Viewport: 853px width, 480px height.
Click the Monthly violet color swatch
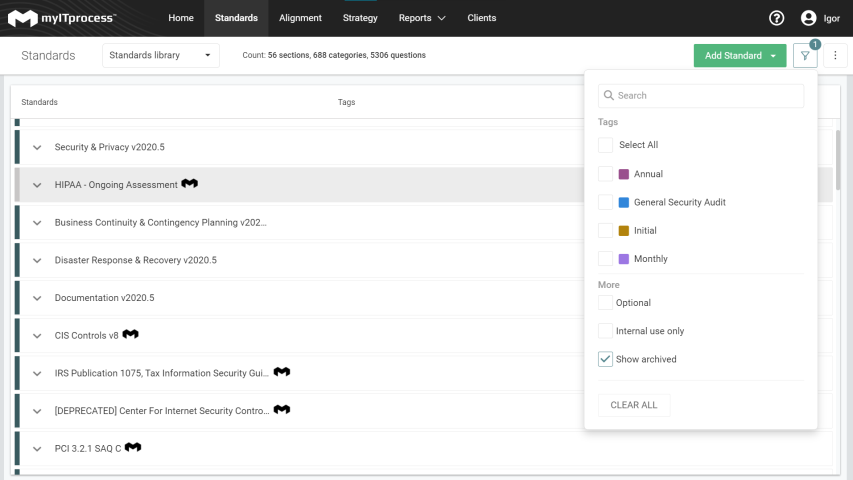[x=624, y=259]
